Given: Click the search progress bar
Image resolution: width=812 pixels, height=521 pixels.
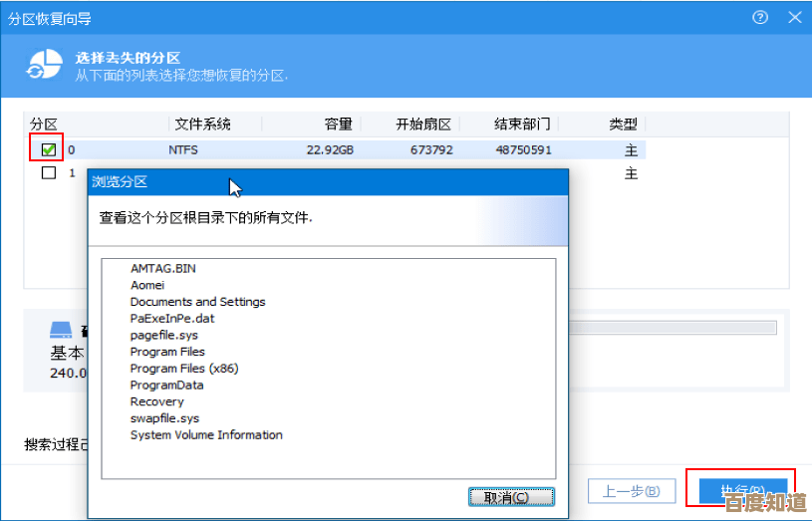Looking at the screenshot, I should click(671, 328).
